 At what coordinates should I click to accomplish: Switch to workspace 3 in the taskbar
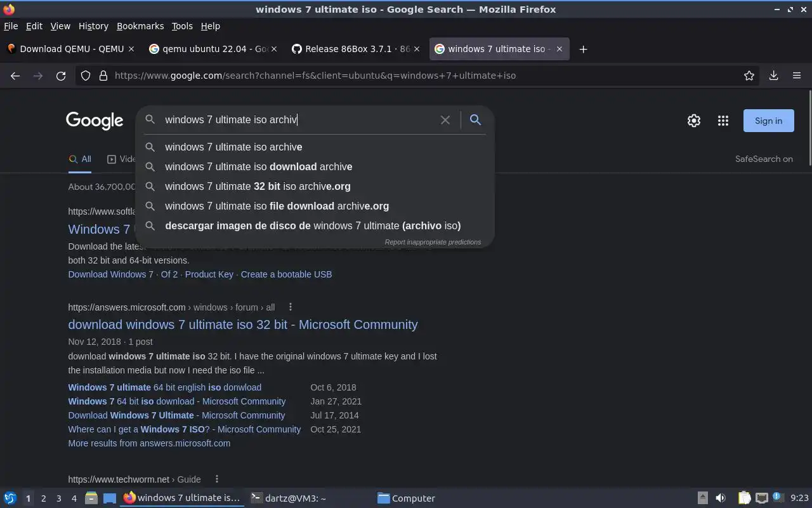pos(58,498)
